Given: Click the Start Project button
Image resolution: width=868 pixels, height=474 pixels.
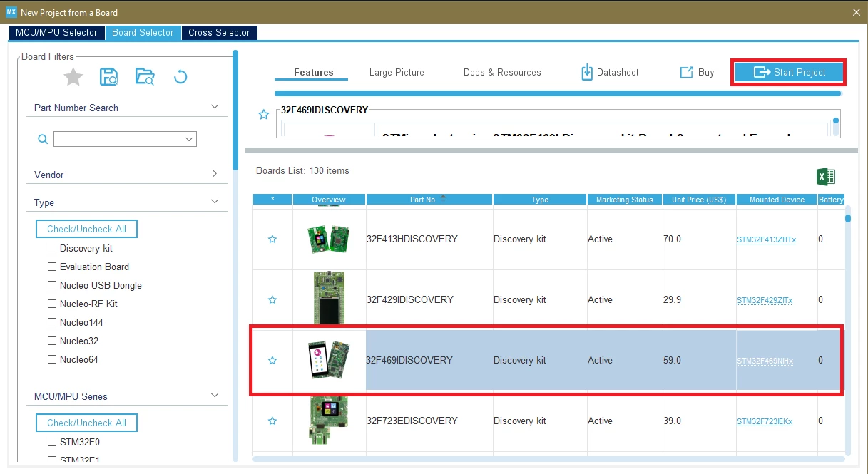Looking at the screenshot, I should 790,72.
